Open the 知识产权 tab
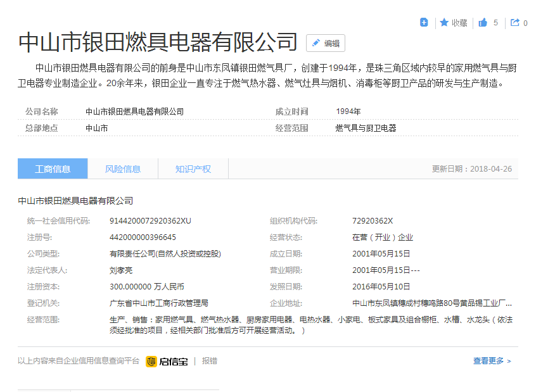This screenshot has width=536, height=392. click(193, 169)
